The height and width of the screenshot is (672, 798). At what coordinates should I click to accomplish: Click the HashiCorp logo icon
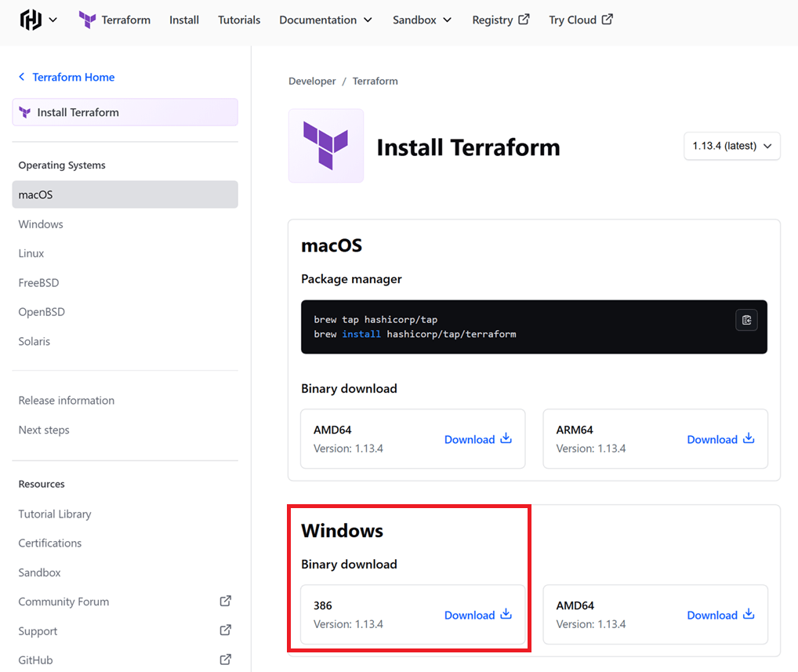[31, 20]
